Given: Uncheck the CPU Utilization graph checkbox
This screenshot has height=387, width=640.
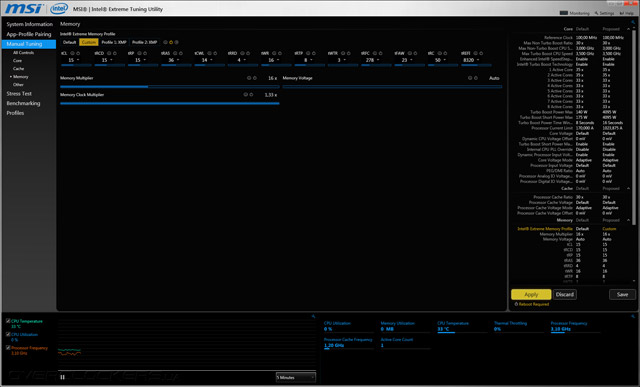Looking at the screenshot, I should coord(8,334).
